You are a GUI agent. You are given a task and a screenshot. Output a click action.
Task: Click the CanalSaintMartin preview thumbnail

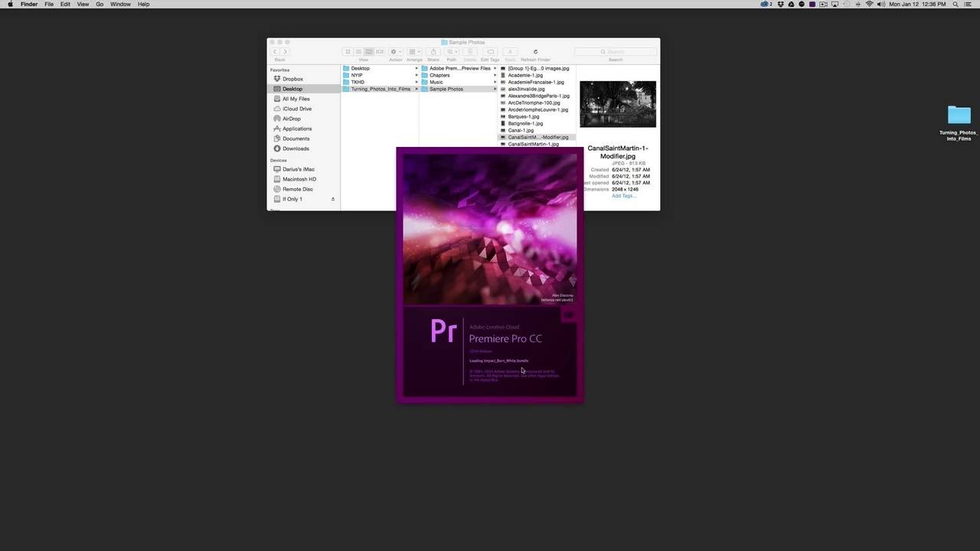tap(618, 104)
